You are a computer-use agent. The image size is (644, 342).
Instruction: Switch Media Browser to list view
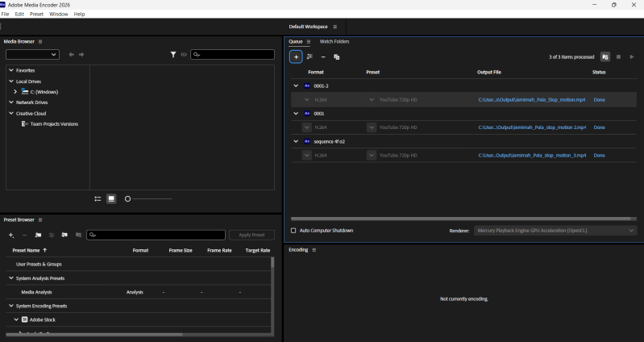point(98,199)
